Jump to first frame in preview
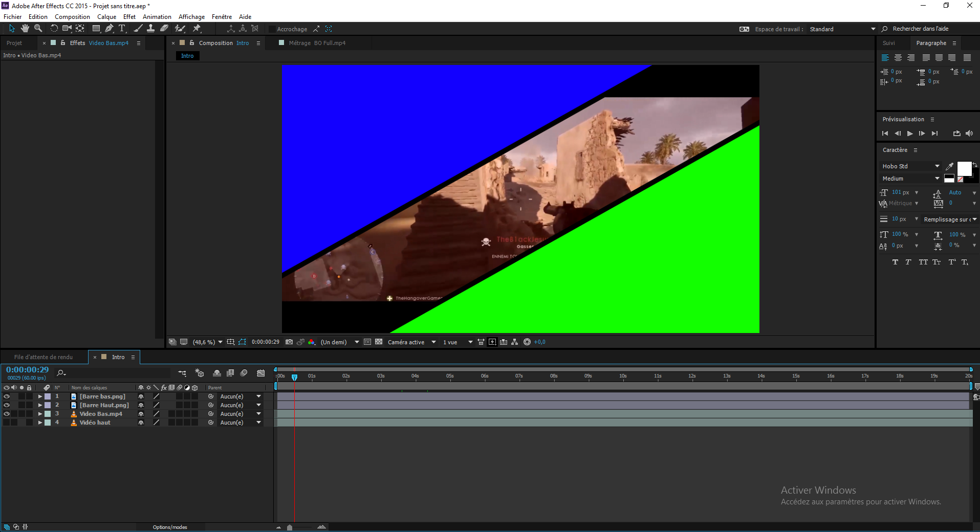Image resolution: width=980 pixels, height=532 pixels. (x=885, y=134)
